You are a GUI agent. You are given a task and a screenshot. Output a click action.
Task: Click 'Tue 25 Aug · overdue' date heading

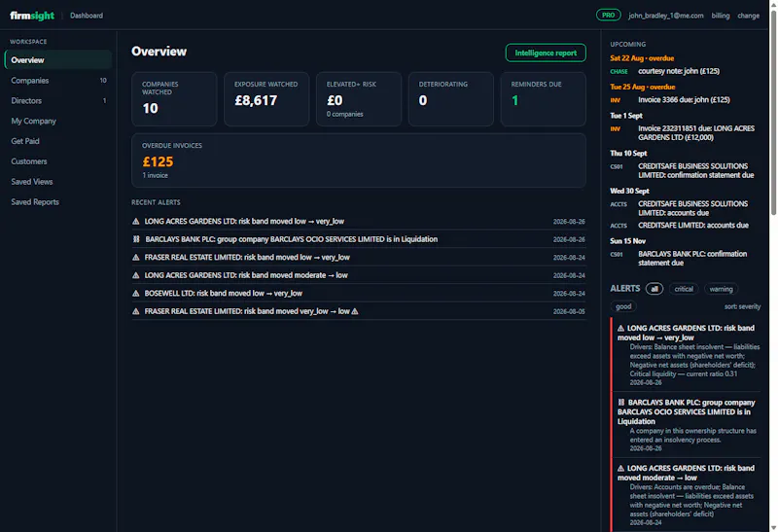(x=642, y=87)
